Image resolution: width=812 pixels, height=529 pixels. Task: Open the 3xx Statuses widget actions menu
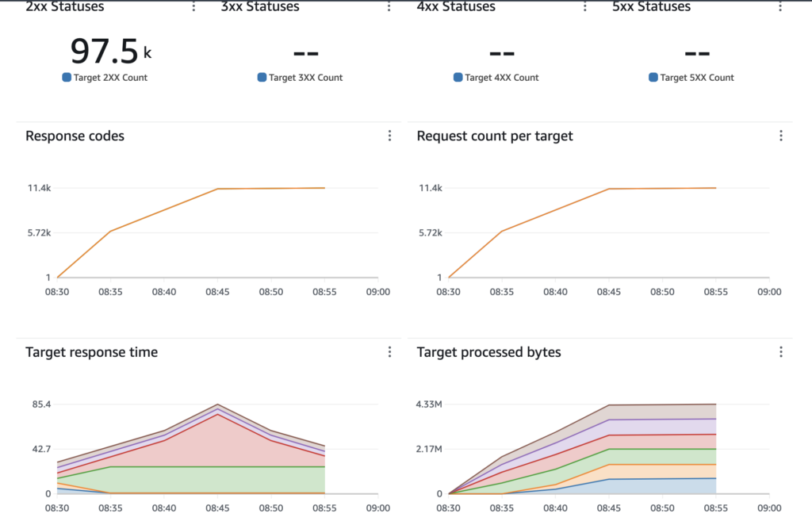tap(389, 7)
